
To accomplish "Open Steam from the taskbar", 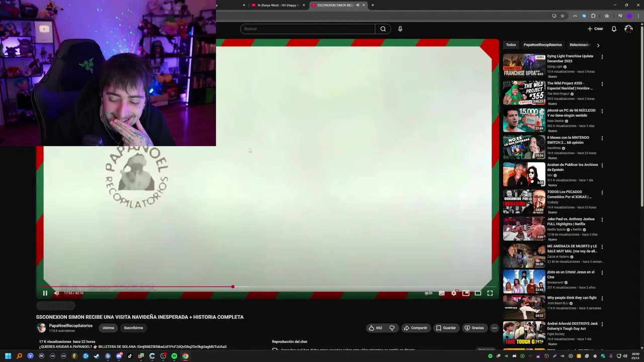I will 97,356.
